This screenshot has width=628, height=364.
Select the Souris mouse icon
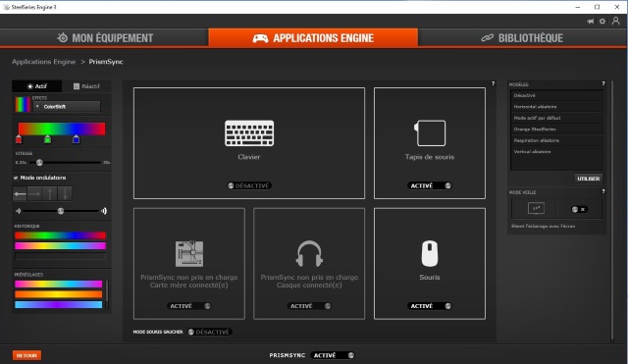click(x=430, y=253)
